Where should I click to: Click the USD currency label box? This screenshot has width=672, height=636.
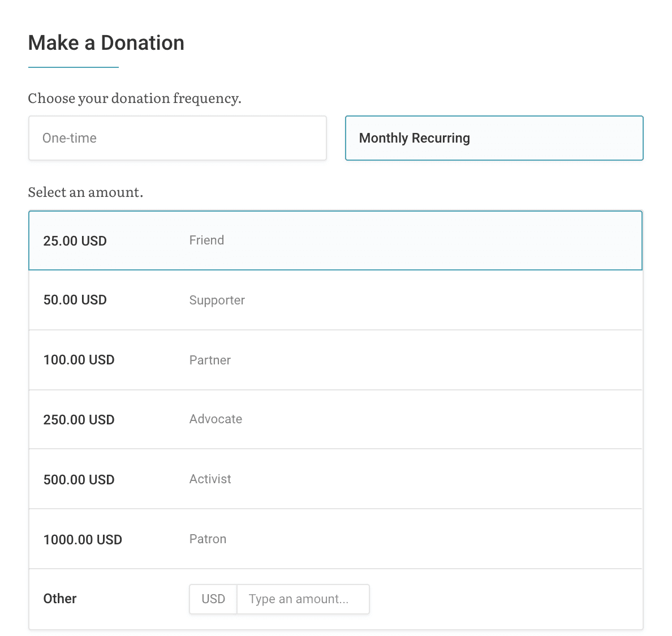[213, 599]
